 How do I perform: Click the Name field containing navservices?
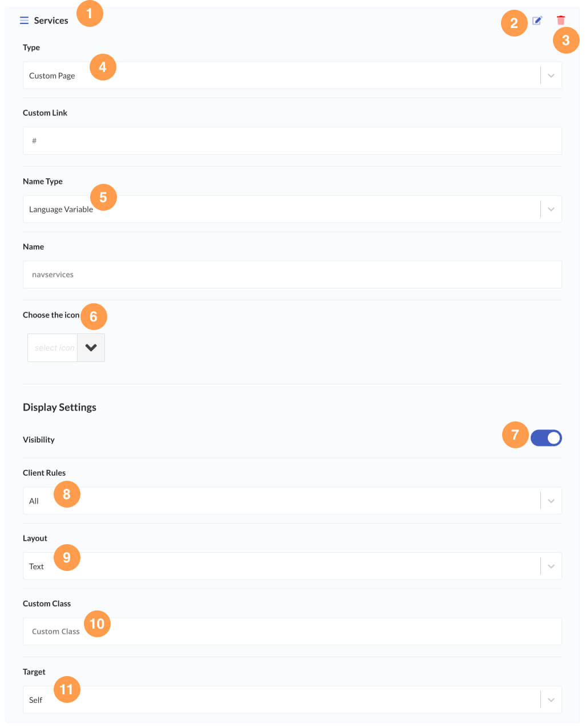tap(292, 275)
